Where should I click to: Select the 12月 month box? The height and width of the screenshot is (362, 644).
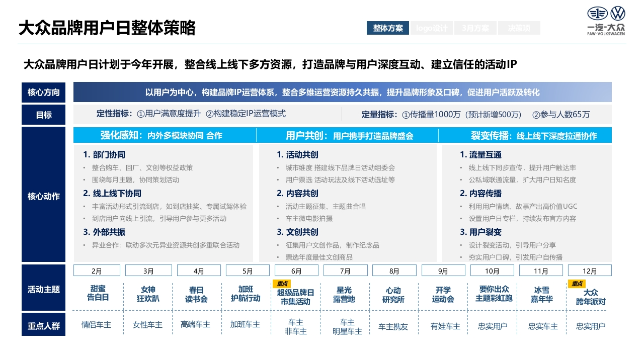(x=590, y=270)
